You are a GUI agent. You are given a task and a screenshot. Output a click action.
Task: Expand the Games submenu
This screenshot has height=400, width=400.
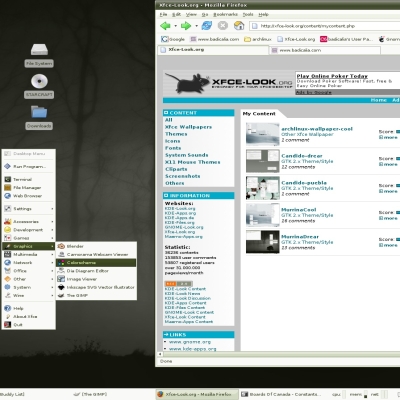pos(29,238)
